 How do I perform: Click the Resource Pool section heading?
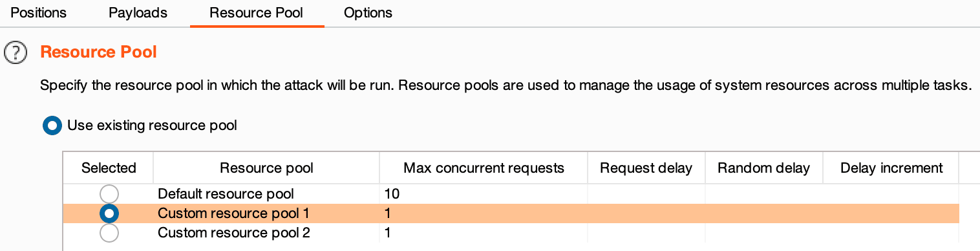(x=99, y=52)
